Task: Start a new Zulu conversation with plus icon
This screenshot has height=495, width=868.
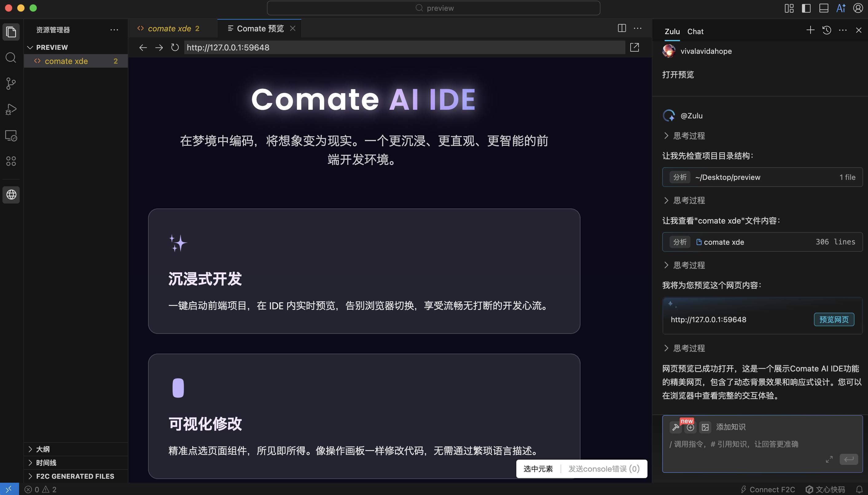Action: coord(810,30)
